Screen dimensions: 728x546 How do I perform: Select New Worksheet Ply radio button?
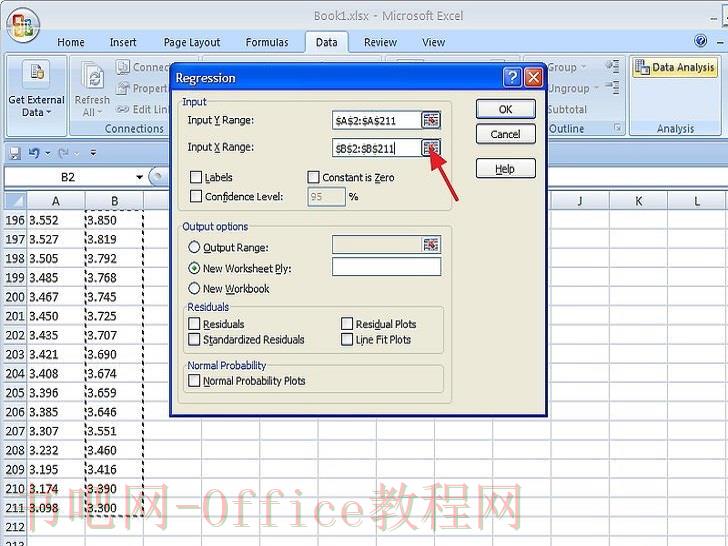tap(194, 268)
